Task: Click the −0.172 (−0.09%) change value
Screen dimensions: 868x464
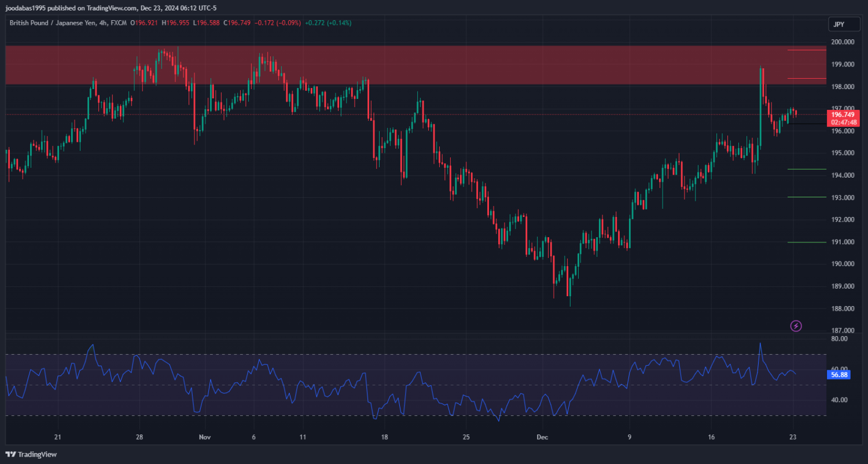Action: [277, 23]
